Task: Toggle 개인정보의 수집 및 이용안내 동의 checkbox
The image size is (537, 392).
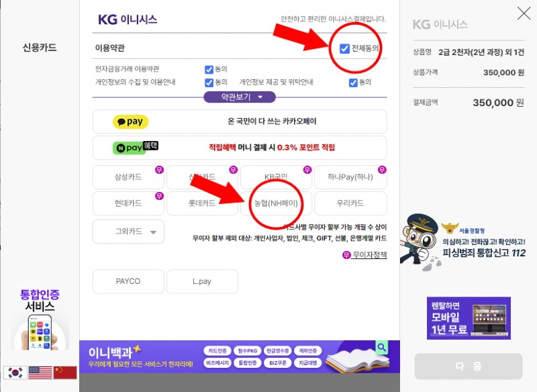Action: click(209, 83)
